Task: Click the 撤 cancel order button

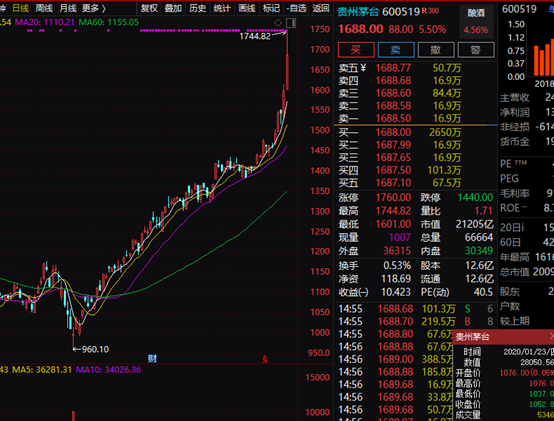Action: [436, 50]
